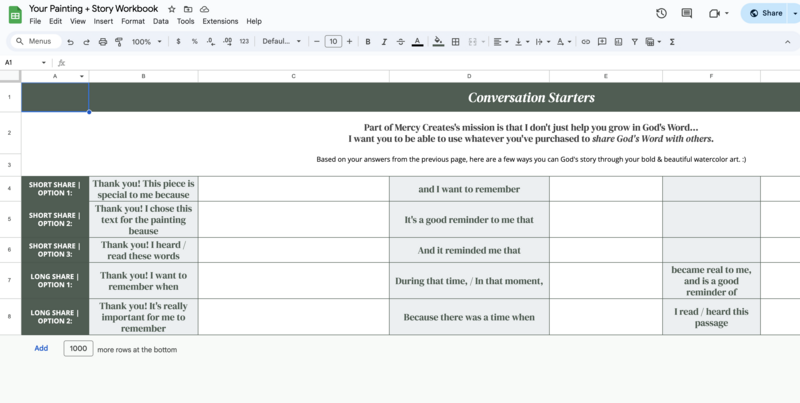Redo the last action

[86, 42]
